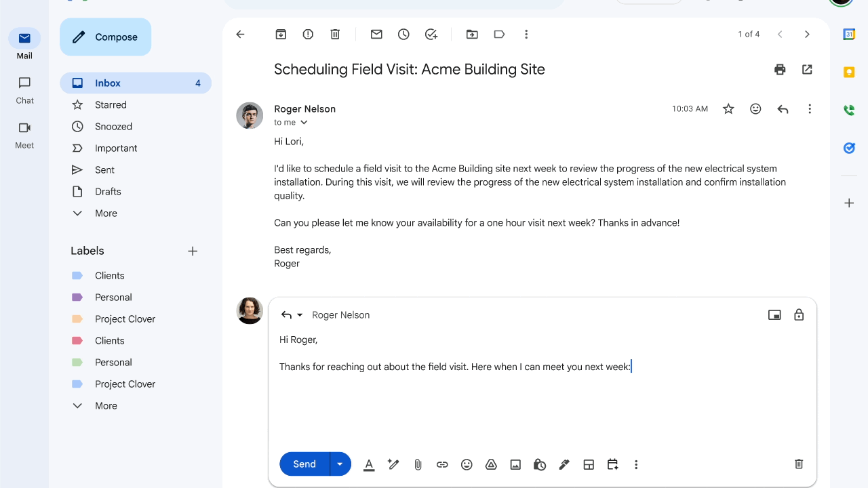868x488 pixels.
Task: Click the attach files paperclip icon
Action: pos(418,464)
